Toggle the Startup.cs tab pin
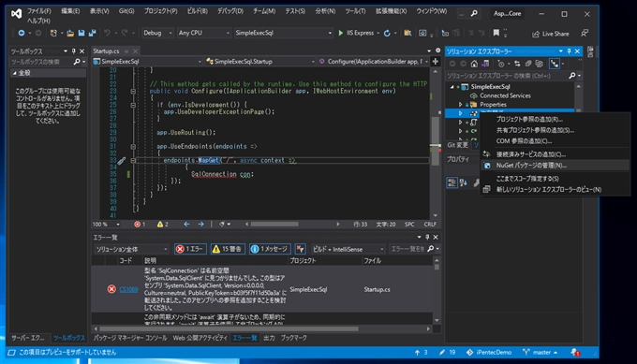The height and width of the screenshot is (364, 637). pyautogui.click(x=126, y=51)
